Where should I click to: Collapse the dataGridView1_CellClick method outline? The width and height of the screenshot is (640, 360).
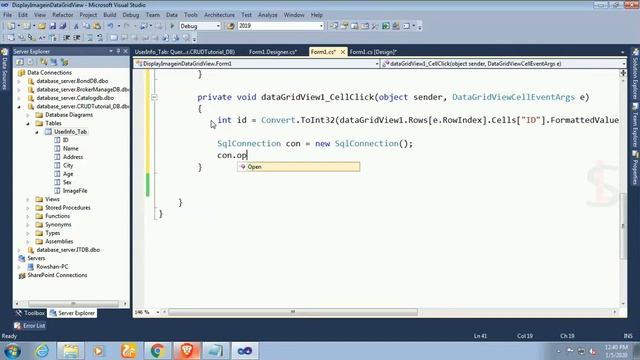tap(154, 97)
